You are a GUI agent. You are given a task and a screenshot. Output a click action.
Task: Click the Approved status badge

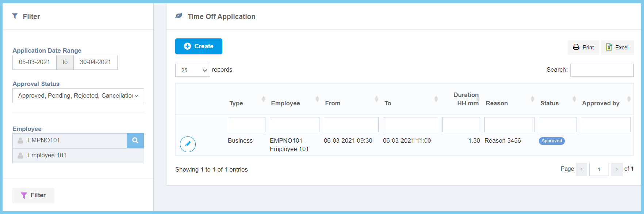[552, 141]
